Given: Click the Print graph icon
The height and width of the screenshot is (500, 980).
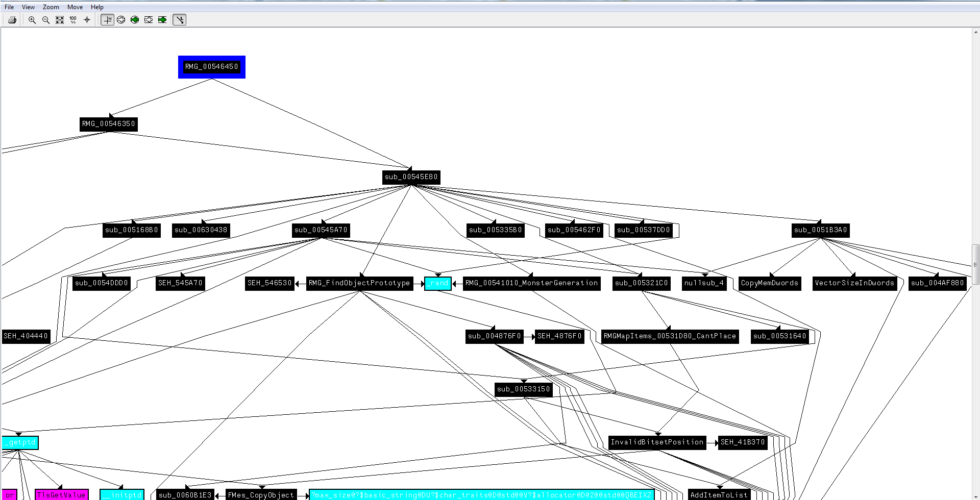Looking at the screenshot, I should point(12,20).
